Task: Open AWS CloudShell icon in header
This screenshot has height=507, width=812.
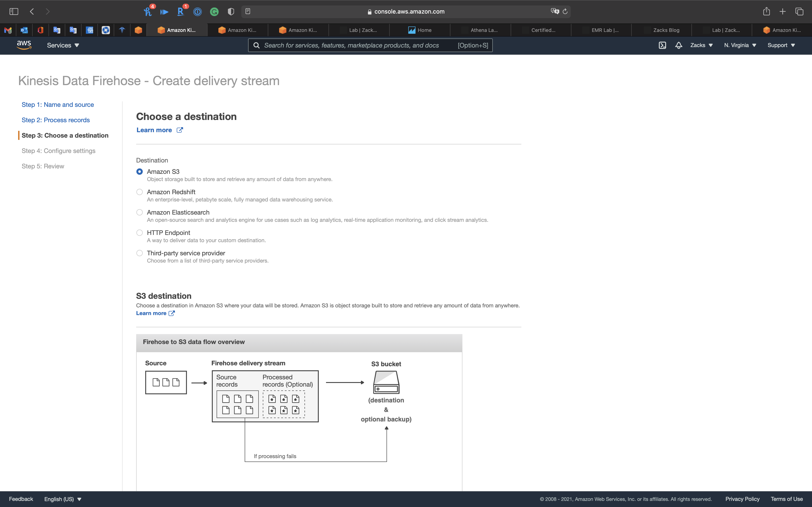Action: click(662, 45)
